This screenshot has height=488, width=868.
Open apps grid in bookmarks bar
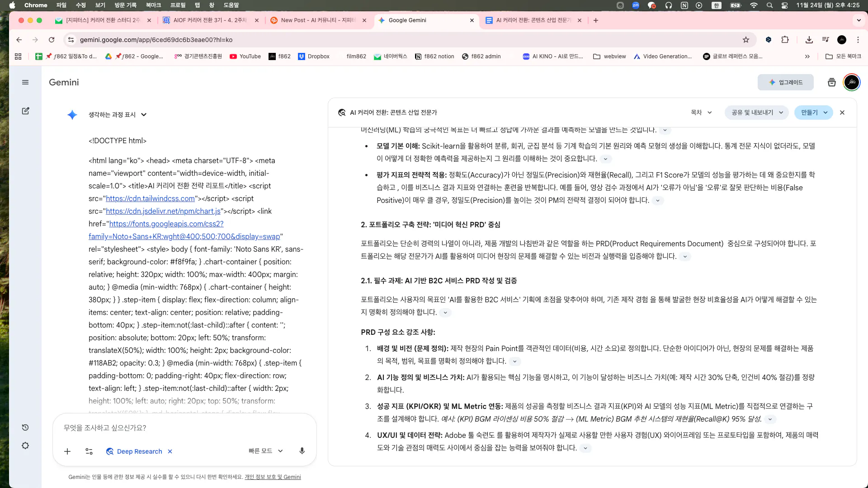click(x=18, y=56)
